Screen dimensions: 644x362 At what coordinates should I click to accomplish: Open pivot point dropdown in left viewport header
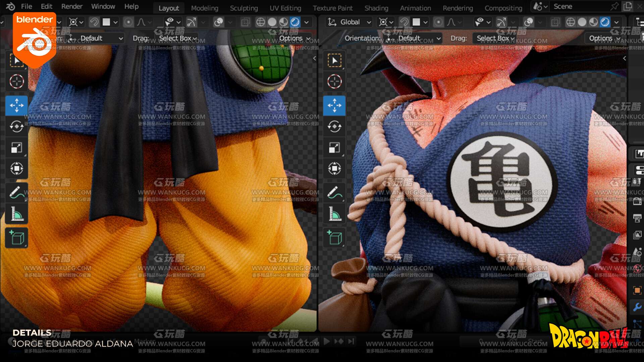click(76, 22)
